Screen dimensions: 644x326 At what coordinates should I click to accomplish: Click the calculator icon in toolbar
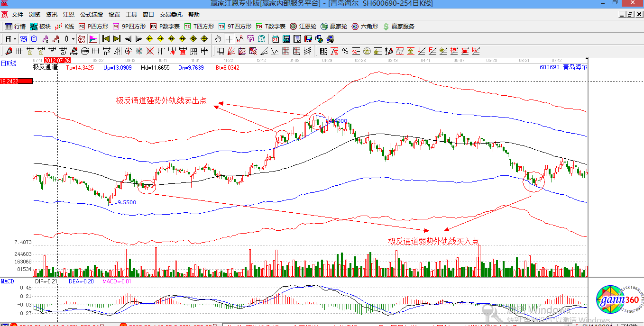click(287, 39)
